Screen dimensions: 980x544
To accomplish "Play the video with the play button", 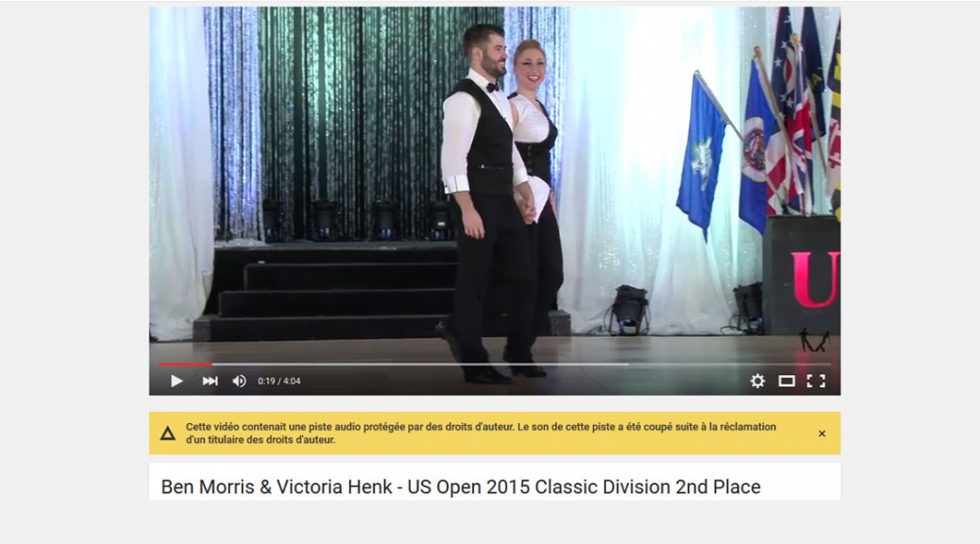I will [177, 381].
